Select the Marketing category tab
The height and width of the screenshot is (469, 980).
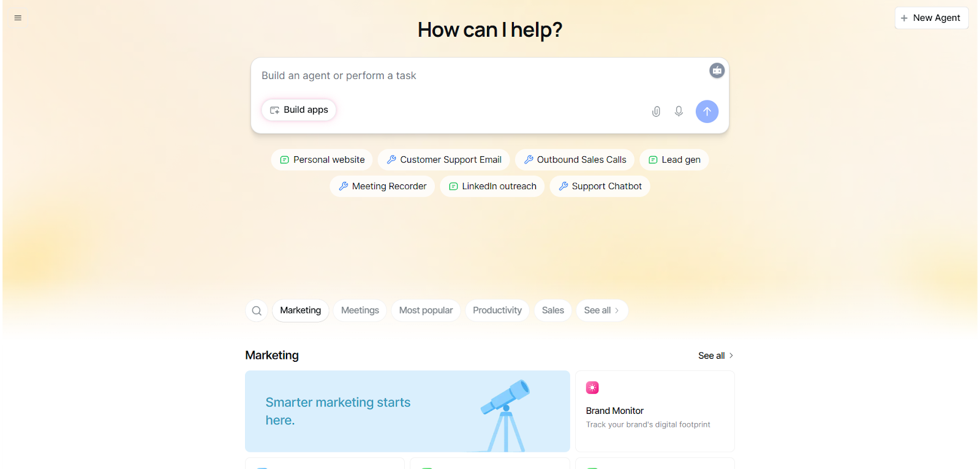click(x=300, y=310)
